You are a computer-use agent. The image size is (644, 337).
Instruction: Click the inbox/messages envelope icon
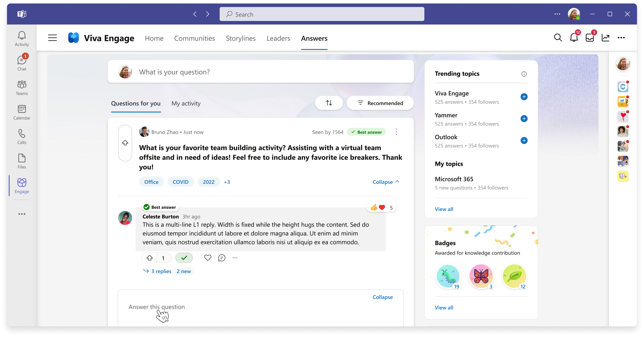(590, 37)
